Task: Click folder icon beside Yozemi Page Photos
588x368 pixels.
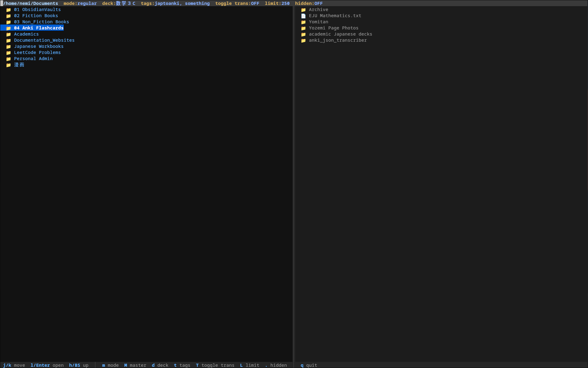Action: (x=303, y=28)
